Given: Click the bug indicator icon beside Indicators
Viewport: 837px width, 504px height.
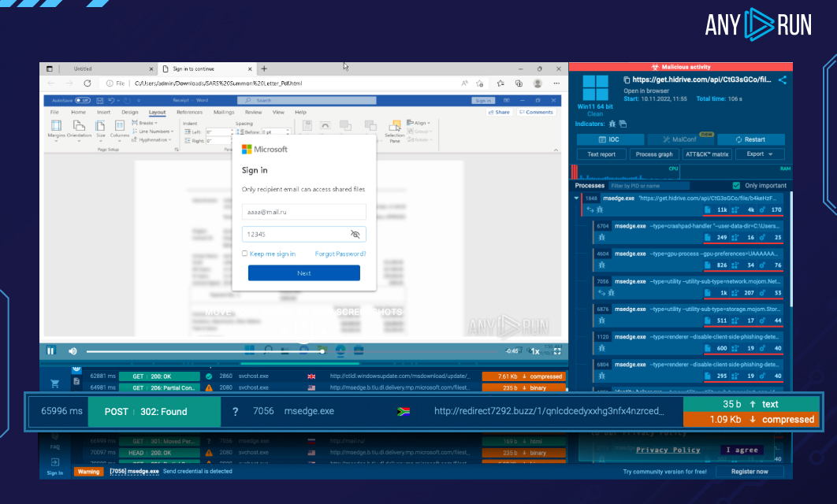Looking at the screenshot, I should (612, 124).
